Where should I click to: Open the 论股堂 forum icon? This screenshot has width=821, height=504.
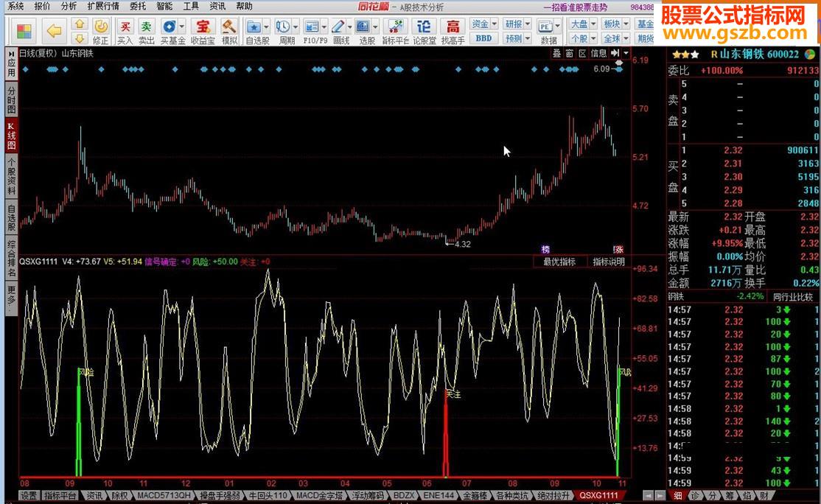coord(424,32)
